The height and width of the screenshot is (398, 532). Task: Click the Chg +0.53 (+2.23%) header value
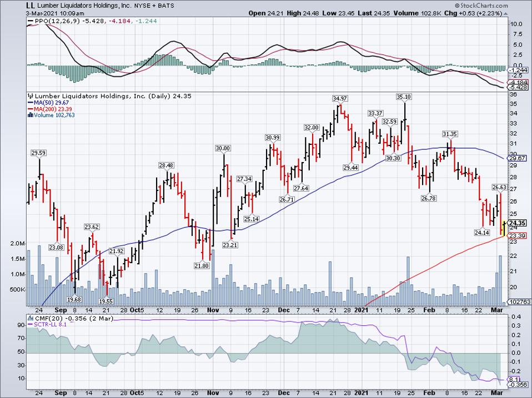(473, 13)
